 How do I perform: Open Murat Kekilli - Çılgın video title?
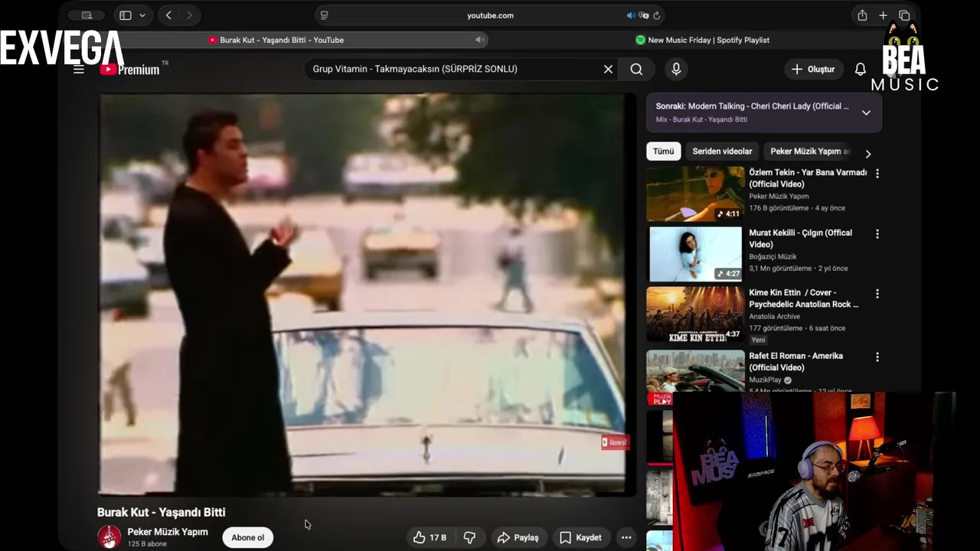[x=800, y=239]
